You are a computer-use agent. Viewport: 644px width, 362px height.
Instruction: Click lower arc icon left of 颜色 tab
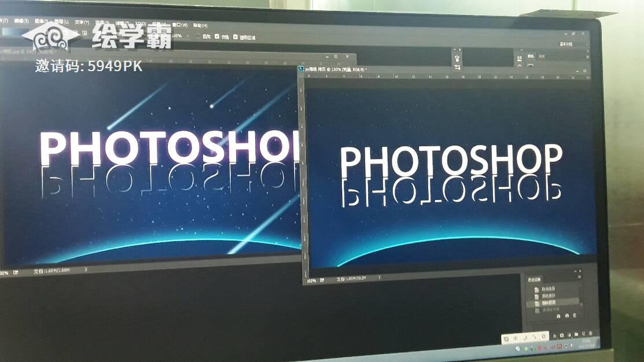pyautogui.click(x=520, y=67)
